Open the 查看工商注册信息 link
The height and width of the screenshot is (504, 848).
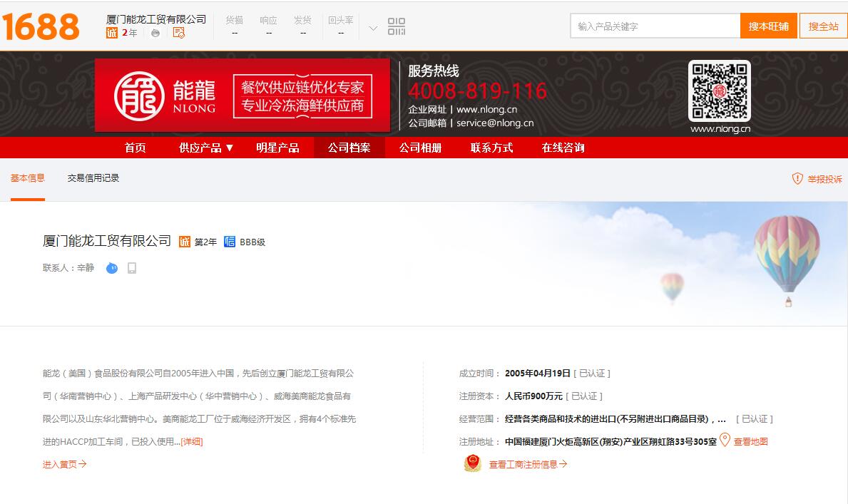pyautogui.click(x=527, y=465)
